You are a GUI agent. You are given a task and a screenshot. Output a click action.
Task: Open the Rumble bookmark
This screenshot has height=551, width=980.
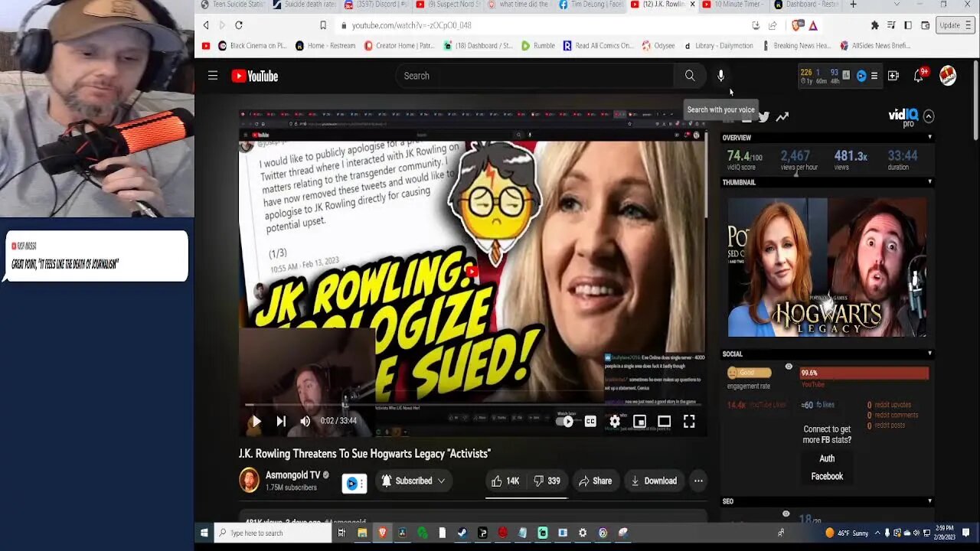[x=538, y=46]
